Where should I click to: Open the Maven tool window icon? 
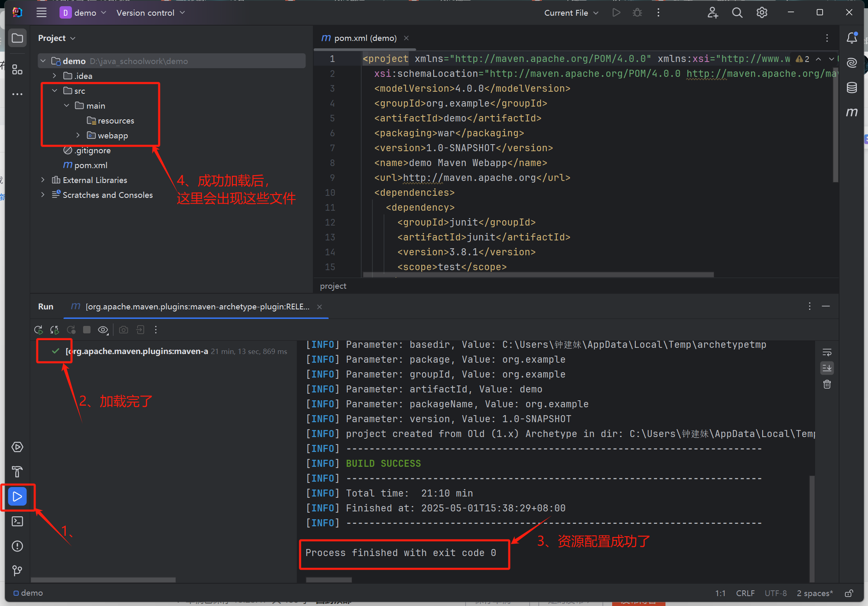(851, 112)
